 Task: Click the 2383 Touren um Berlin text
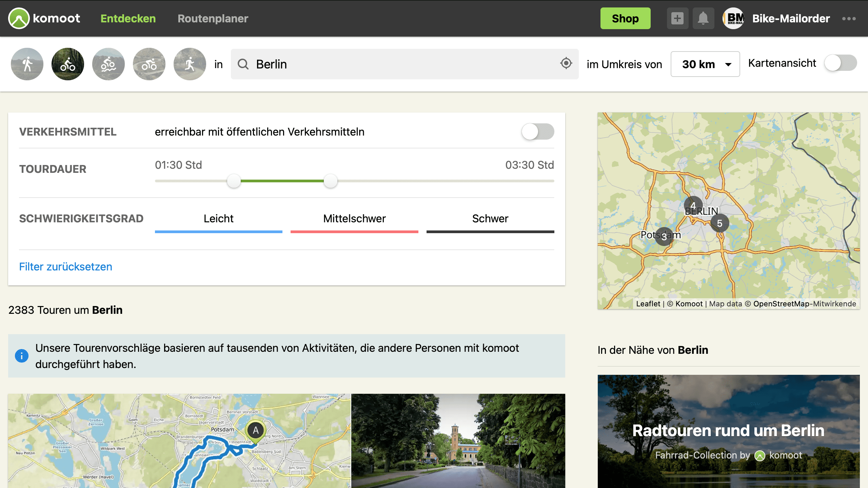65,310
